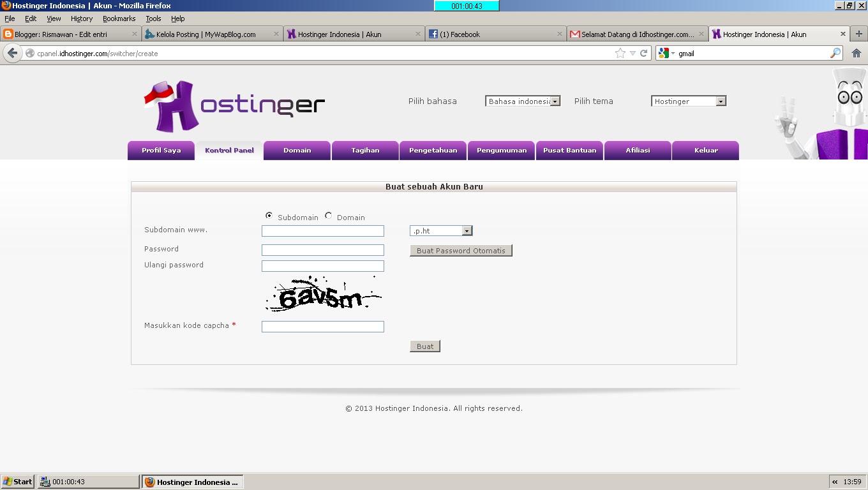The image size is (868, 490).
Task: Open the .p.ht domain suffix dropdown
Action: (441, 231)
